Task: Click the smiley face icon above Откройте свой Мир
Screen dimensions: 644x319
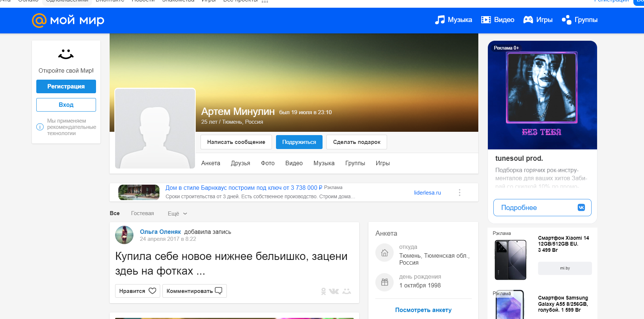Action: click(x=66, y=54)
